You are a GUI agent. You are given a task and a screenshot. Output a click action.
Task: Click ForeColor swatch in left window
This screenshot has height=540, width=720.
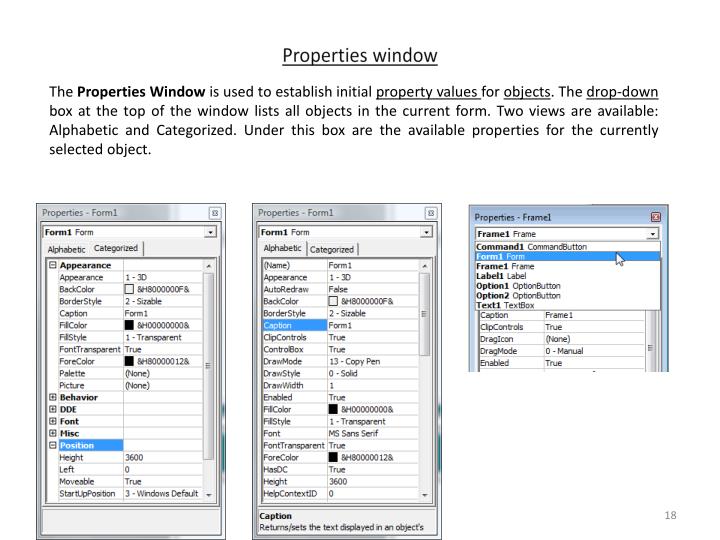129,361
